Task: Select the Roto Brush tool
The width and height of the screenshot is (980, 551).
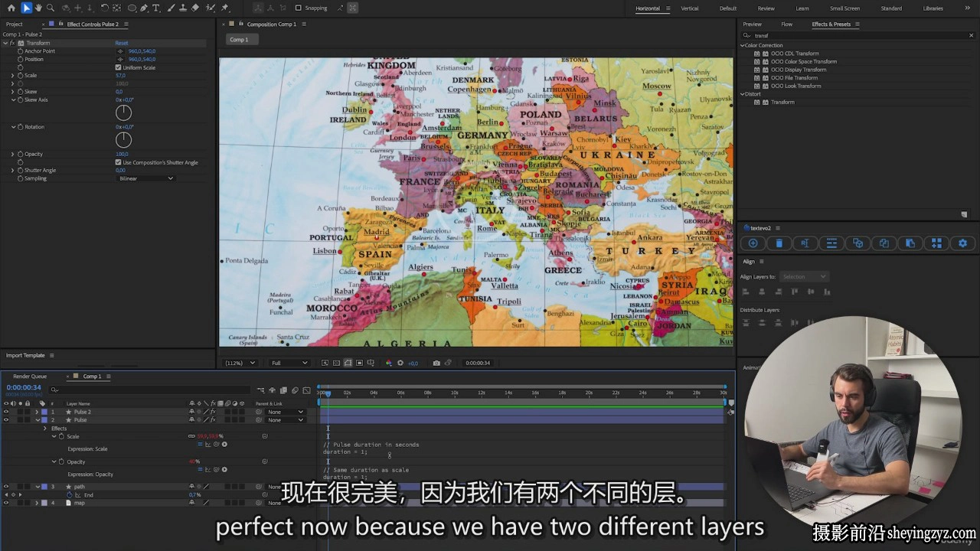Action: [211, 8]
